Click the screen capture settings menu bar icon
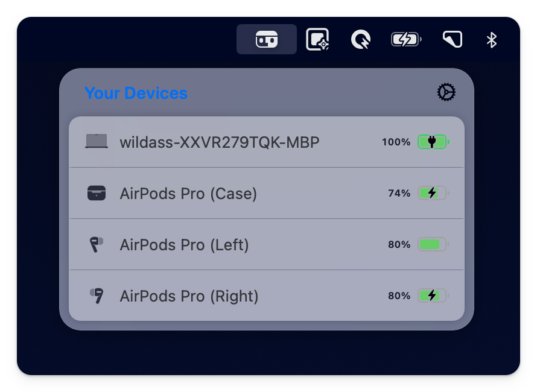Image resolution: width=537 pixels, height=392 pixels. 317,39
